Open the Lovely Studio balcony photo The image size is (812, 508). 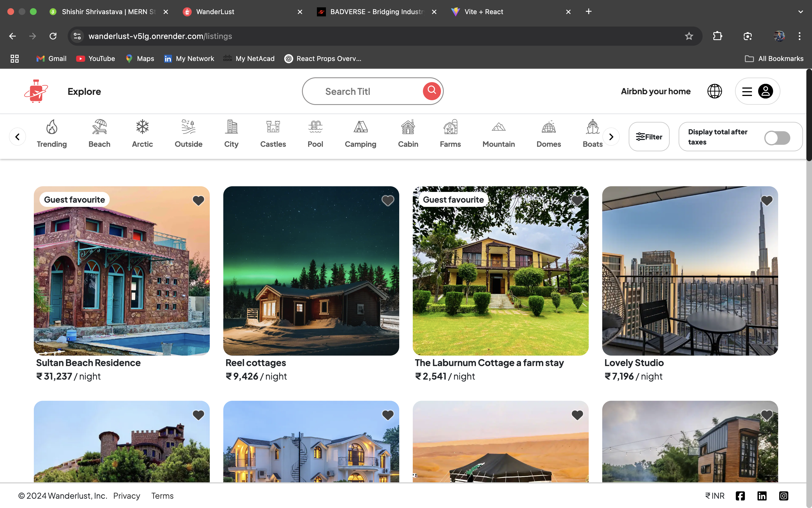click(x=690, y=271)
